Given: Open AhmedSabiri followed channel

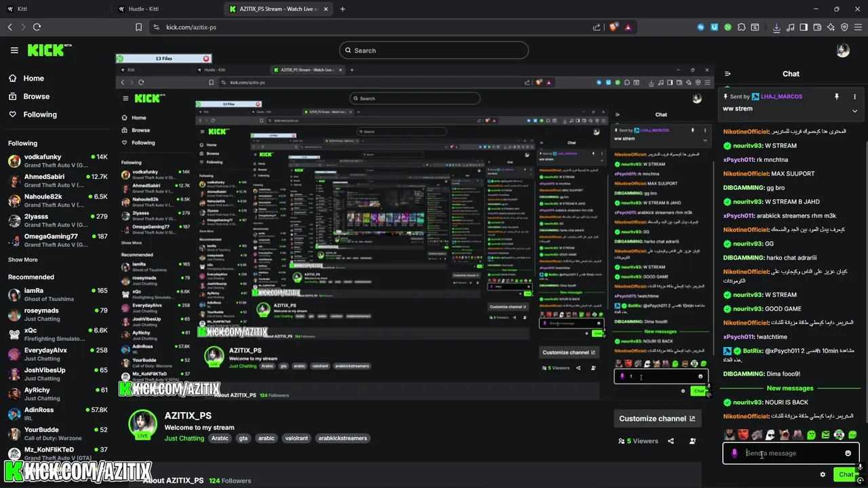Looking at the screenshot, I should (x=58, y=180).
